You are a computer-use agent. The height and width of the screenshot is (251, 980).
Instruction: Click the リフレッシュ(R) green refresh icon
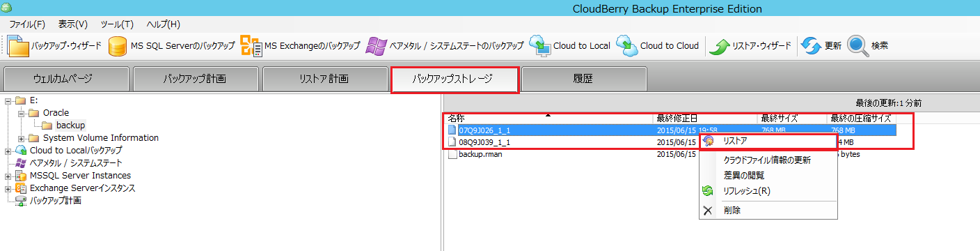pyautogui.click(x=708, y=190)
